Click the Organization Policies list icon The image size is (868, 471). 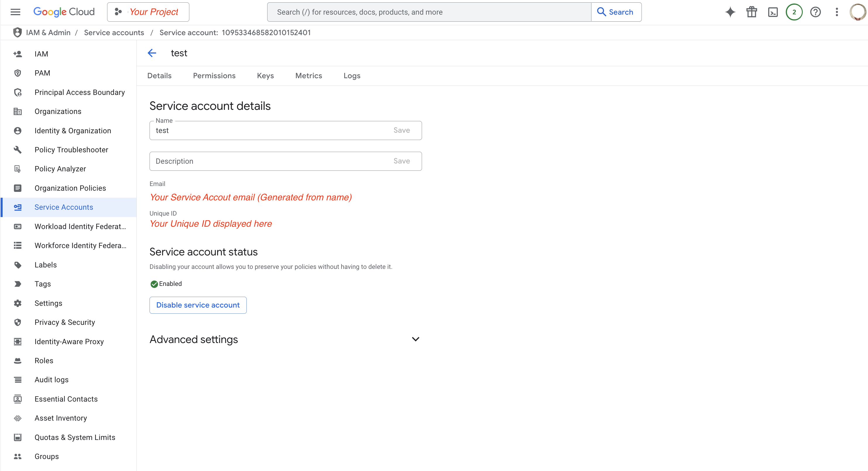18,188
